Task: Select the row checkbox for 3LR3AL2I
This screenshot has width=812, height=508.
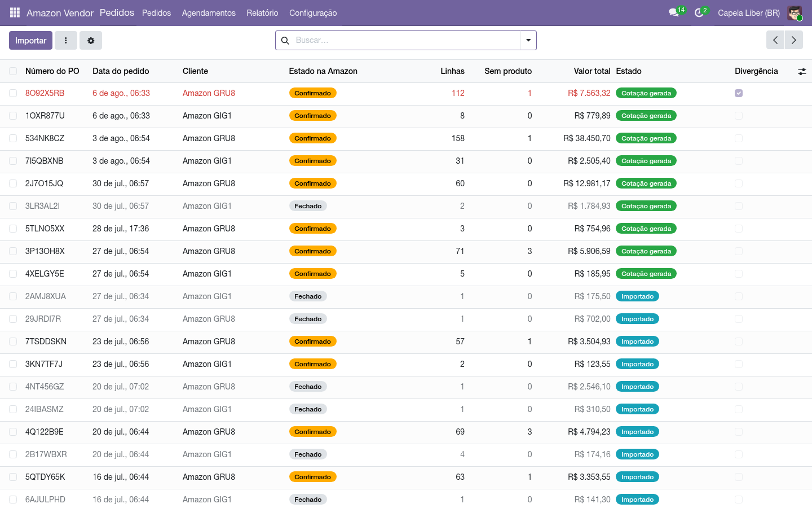Action: click(x=13, y=206)
